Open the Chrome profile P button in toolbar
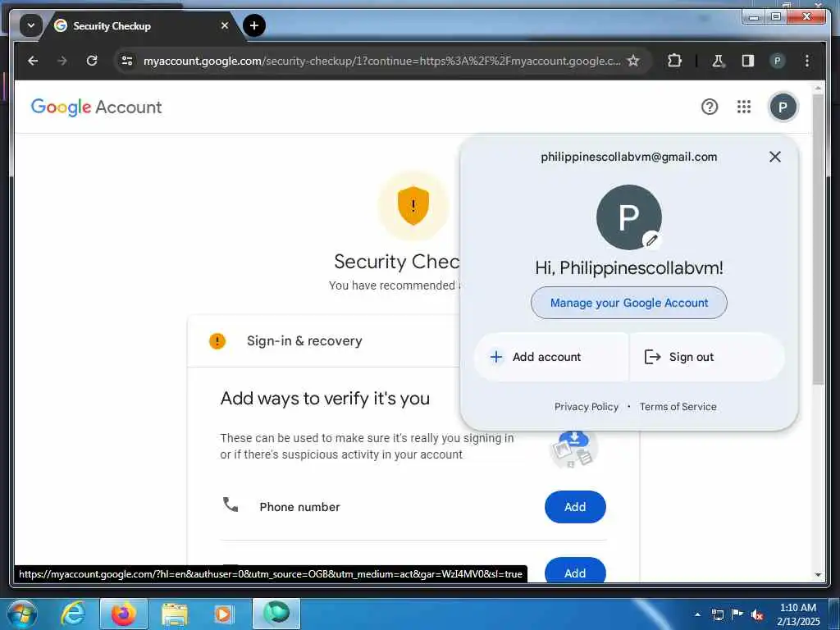The width and height of the screenshot is (840, 630). tap(778, 61)
